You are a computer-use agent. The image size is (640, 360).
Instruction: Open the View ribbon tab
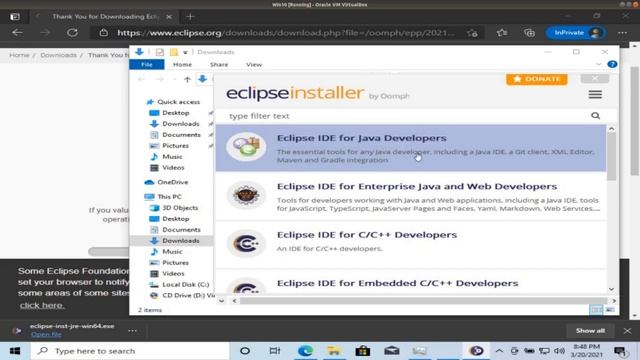pos(254,64)
